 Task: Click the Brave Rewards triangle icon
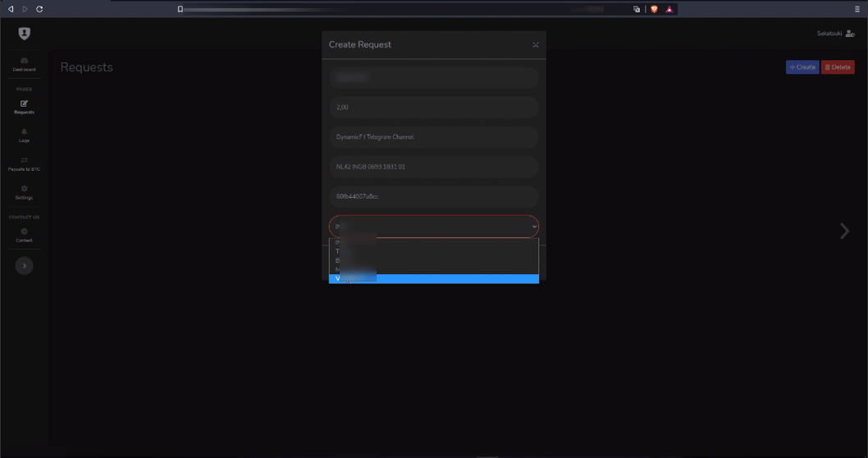(669, 9)
